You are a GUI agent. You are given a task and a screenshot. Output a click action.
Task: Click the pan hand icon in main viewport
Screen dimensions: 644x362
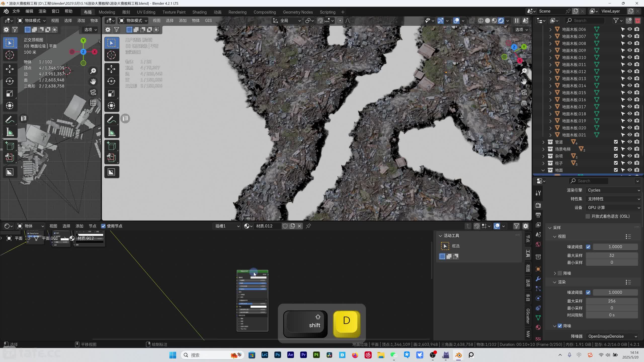pos(524,81)
